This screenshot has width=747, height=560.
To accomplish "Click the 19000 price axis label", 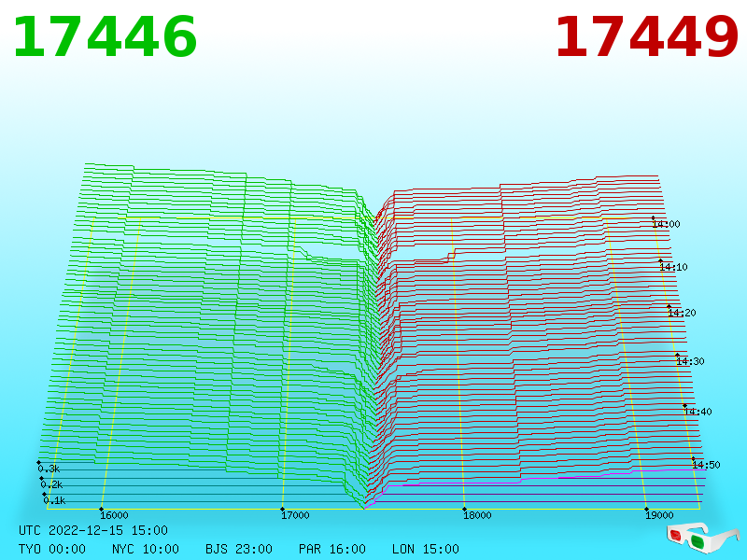I will [x=659, y=515].
